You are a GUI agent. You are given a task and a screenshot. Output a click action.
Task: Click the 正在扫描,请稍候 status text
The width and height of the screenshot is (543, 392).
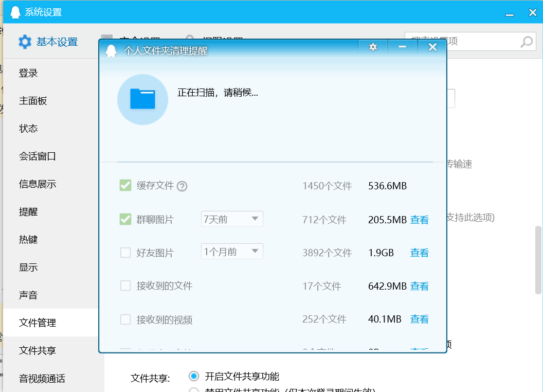(218, 93)
